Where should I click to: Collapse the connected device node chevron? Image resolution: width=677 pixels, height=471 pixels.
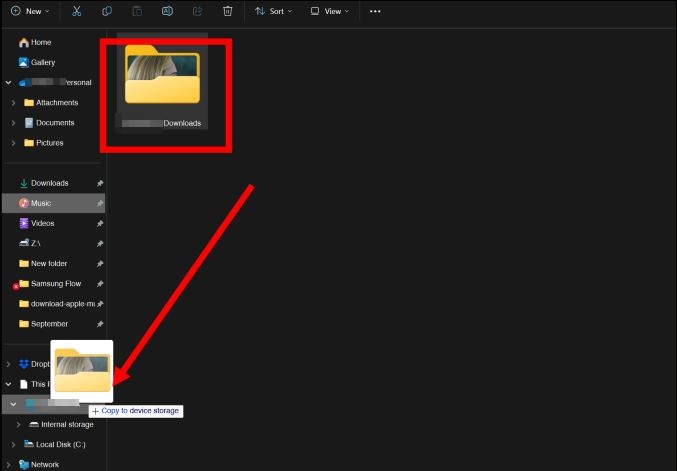point(13,405)
